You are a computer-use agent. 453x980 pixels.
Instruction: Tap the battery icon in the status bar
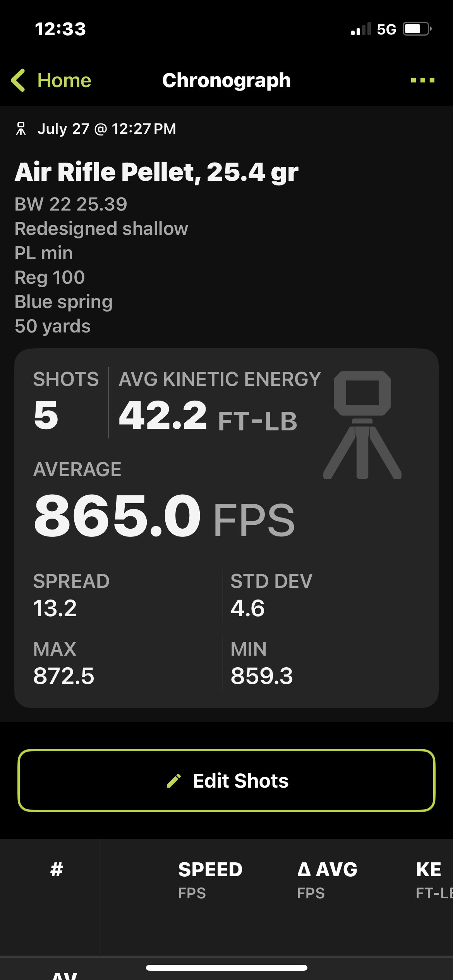tap(417, 29)
